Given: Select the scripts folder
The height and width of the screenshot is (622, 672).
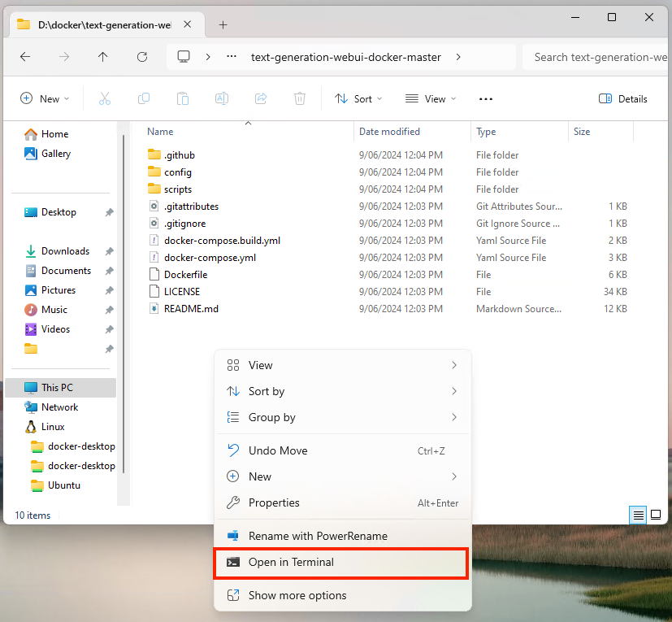Looking at the screenshot, I should (x=177, y=189).
